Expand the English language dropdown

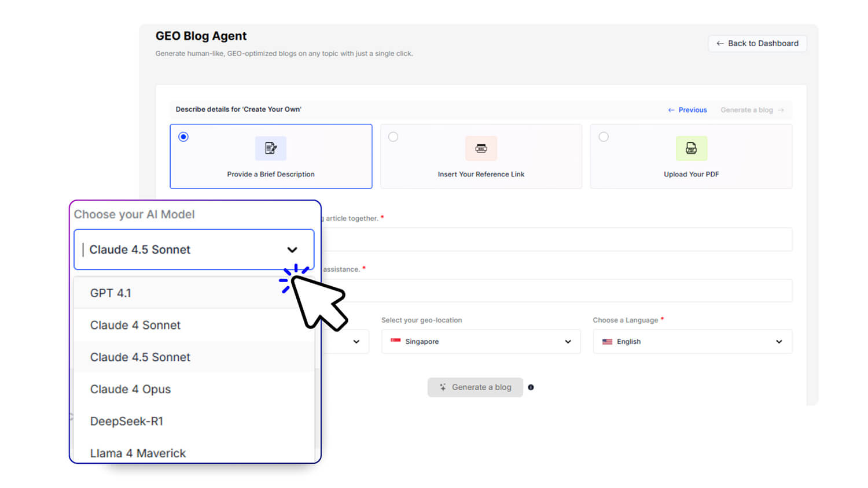692,342
